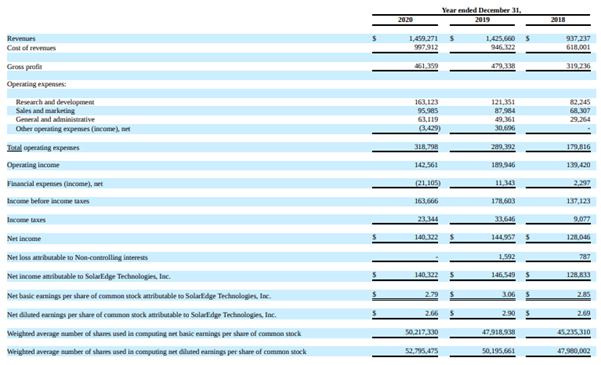Select the Cost of revenues label

pyautogui.click(x=31, y=48)
